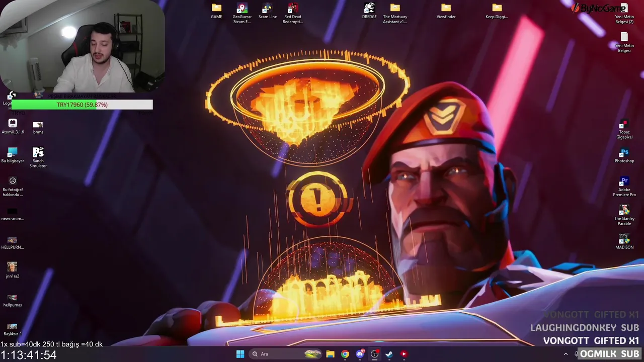The width and height of the screenshot is (644, 362).
Task: Select the MADiSON desktop icon
Action: (x=624, y=241)
